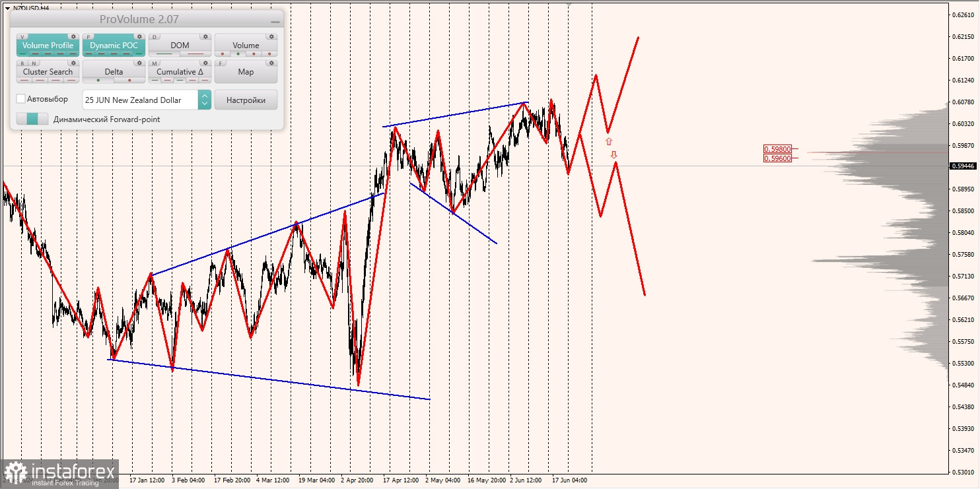The image size is (980, 489).
Task: Enable the Cumulative Δ indicator
Action: click(x=180, y=72)
